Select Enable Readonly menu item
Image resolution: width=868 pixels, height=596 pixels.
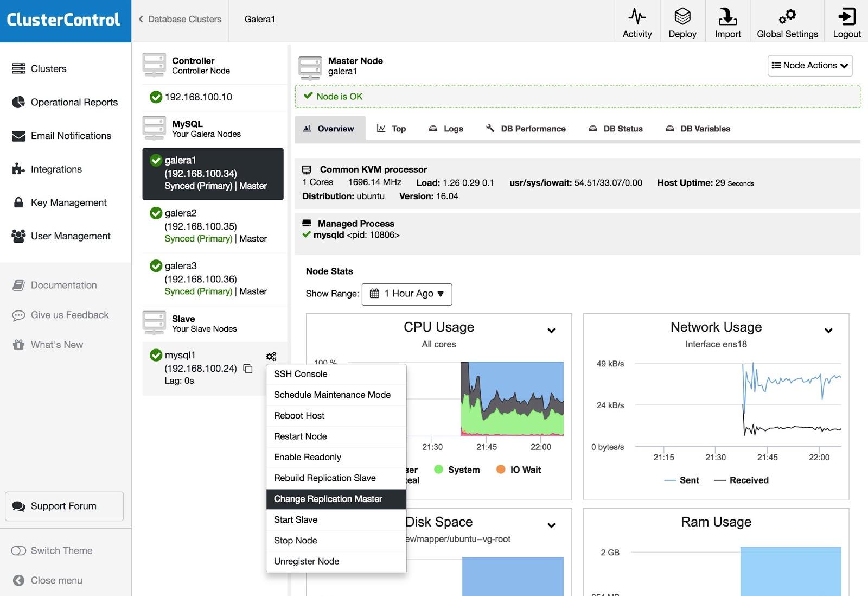click(336, 457)
